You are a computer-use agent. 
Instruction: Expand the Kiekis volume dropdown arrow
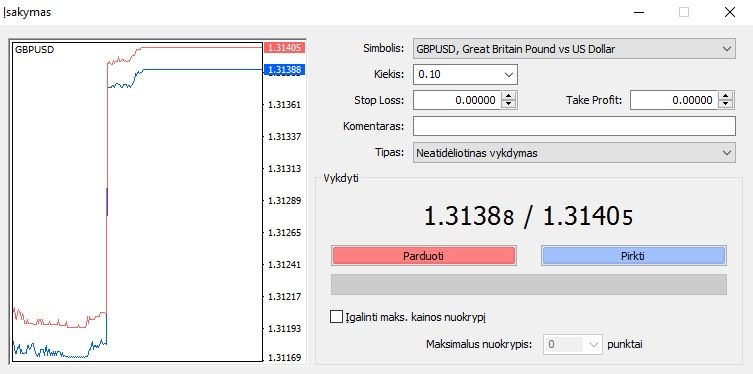[x=509, y=74]
